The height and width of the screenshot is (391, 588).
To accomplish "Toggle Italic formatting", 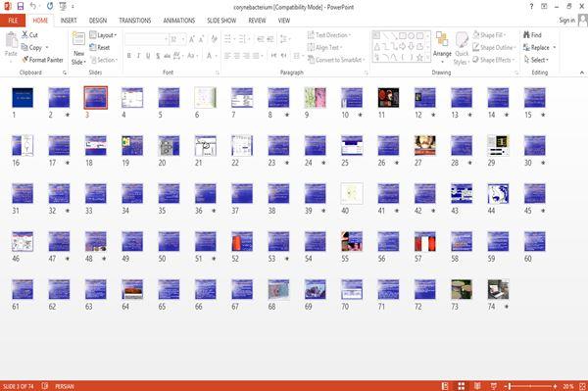I will 138,56.
